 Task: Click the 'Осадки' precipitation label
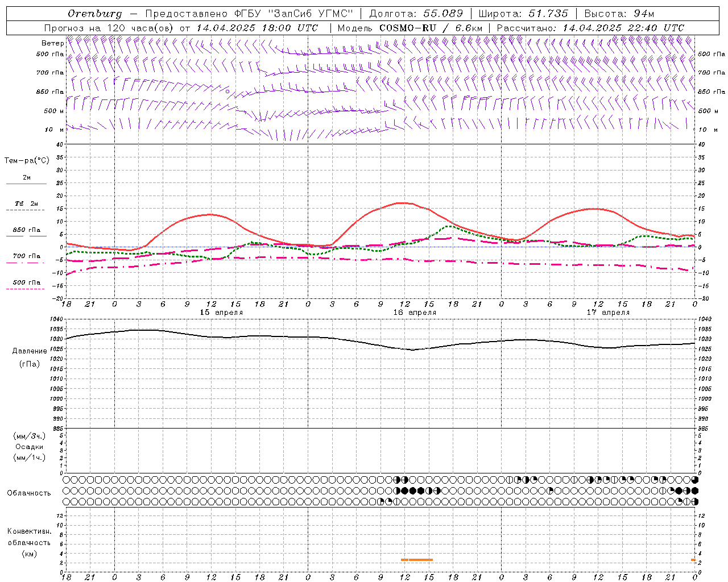(30, 447)
